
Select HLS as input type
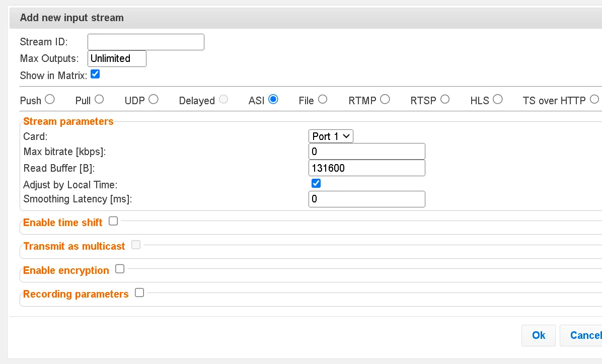tap(498, 100)
